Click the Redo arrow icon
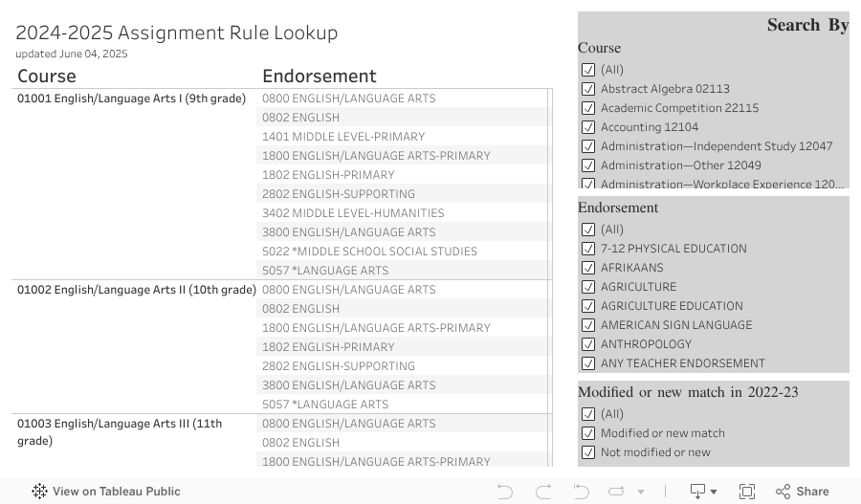The image size is (861, 504). point(543,492)
